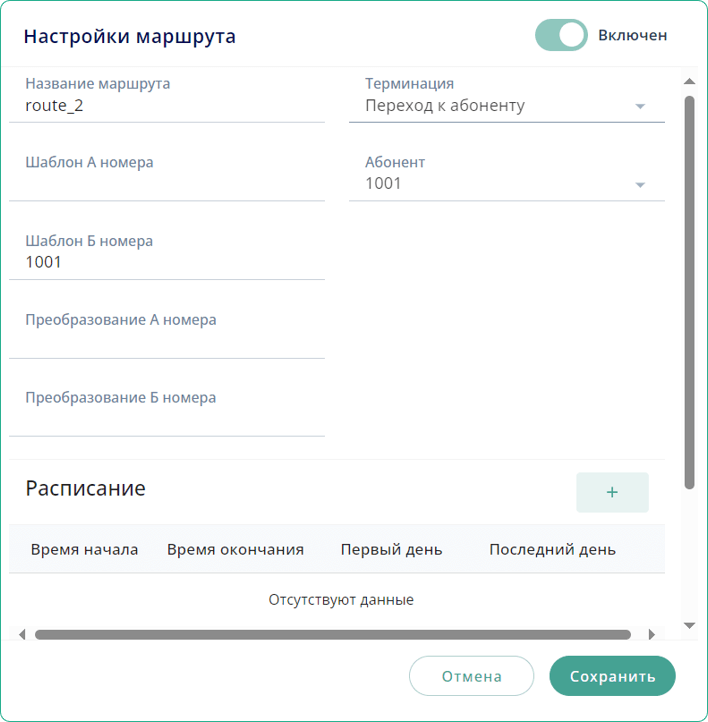Click the horizontal scrollbar left arrow
Screen dimensions: 708x722
[x=22, y=634]
